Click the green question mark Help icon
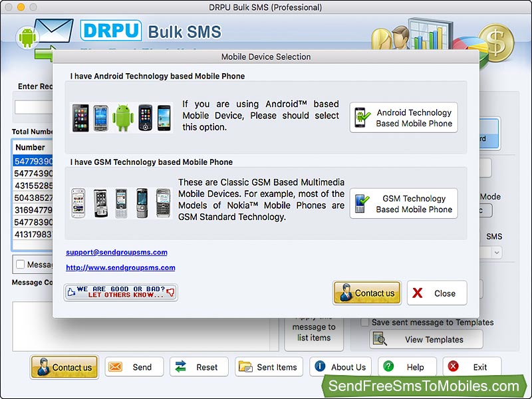 coord(388,366)
